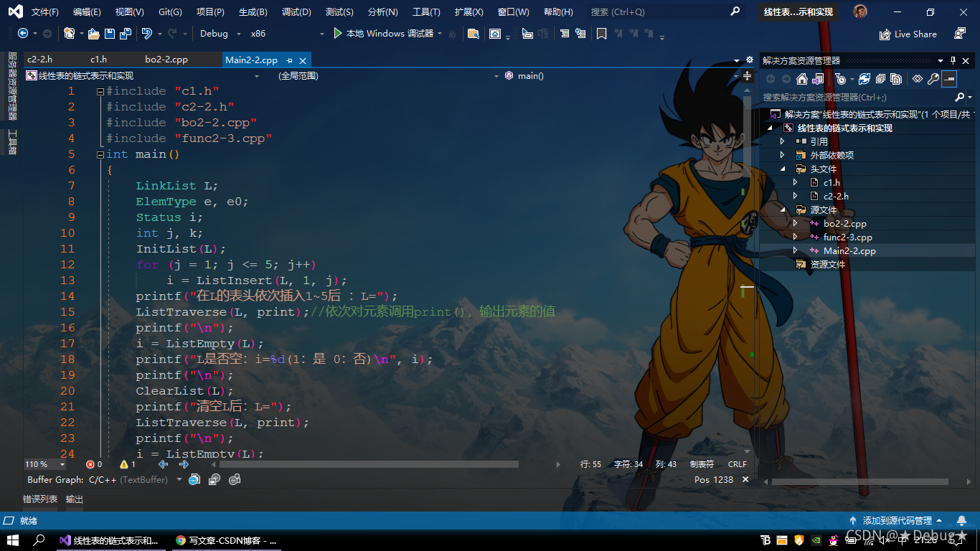Click the collapse all icon in Solution Explorer
Screen dimensions: 980x551
[x=880, y=79]
